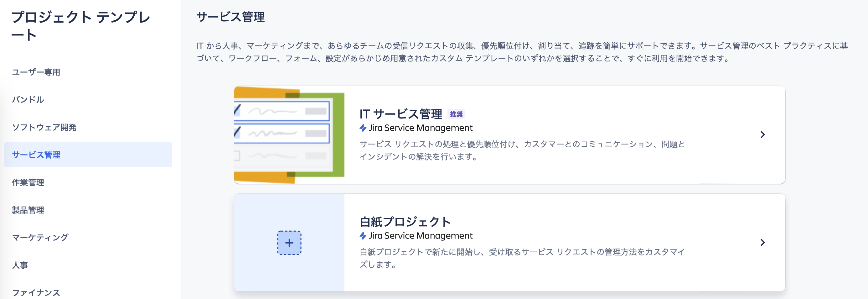This screenshot has height=299, width=868.
Task: Click the Jira Service Management lightning icon under IT サービス管理
Action: 364,128
